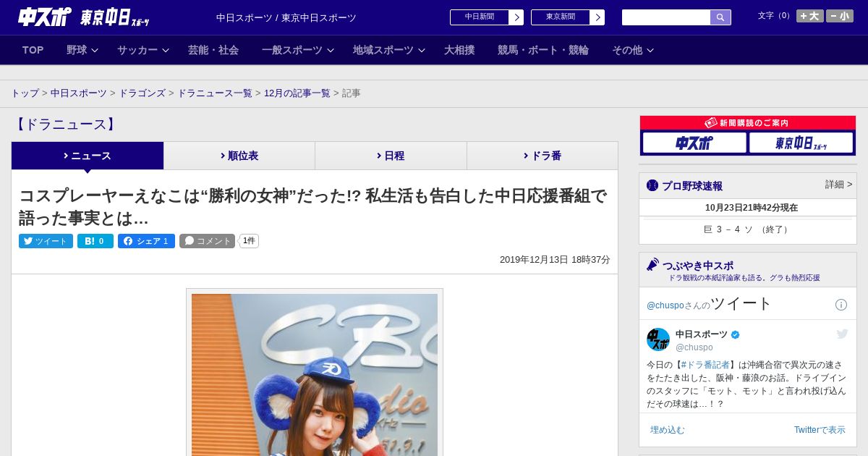Click the Twitter bird icon in tweet
The width and height of the screenshot is (868, 456).
pos(842,334)
